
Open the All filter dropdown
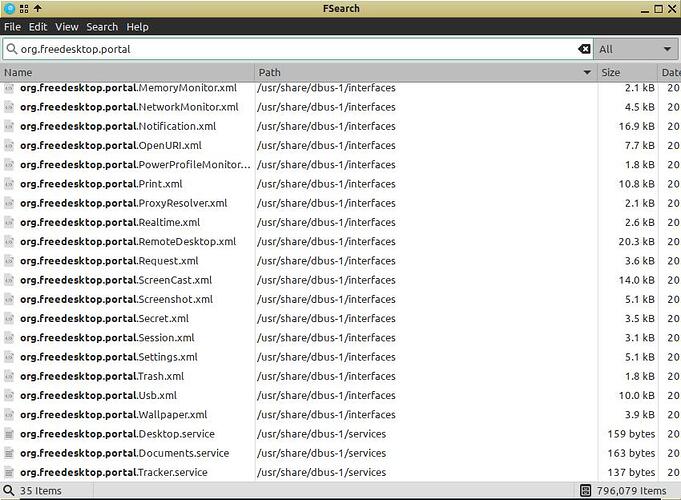click(635, 49)
